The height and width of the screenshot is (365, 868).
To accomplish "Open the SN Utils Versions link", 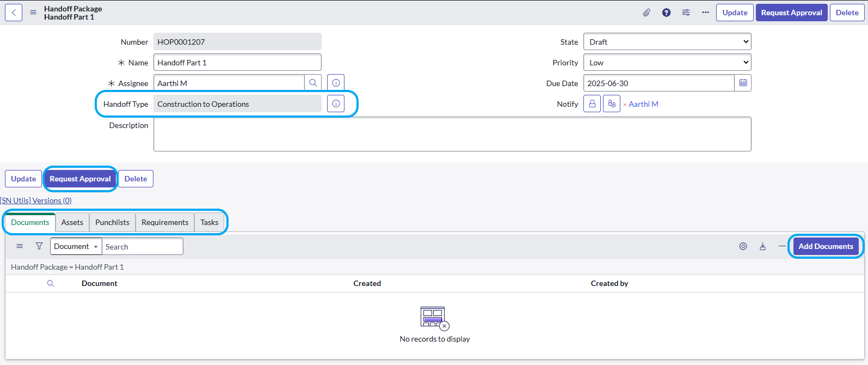I will (36, 200).
